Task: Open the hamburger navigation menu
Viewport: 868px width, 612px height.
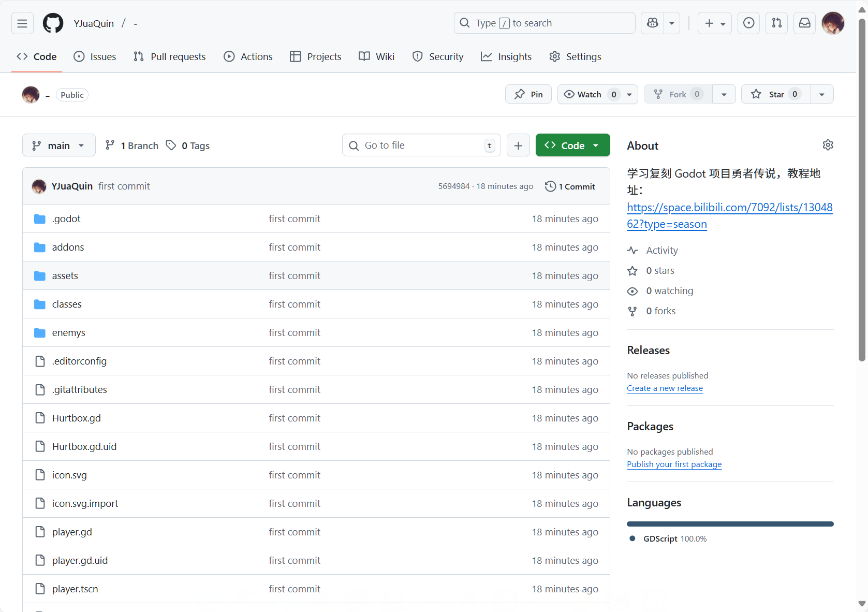Action: coord(22,23)
